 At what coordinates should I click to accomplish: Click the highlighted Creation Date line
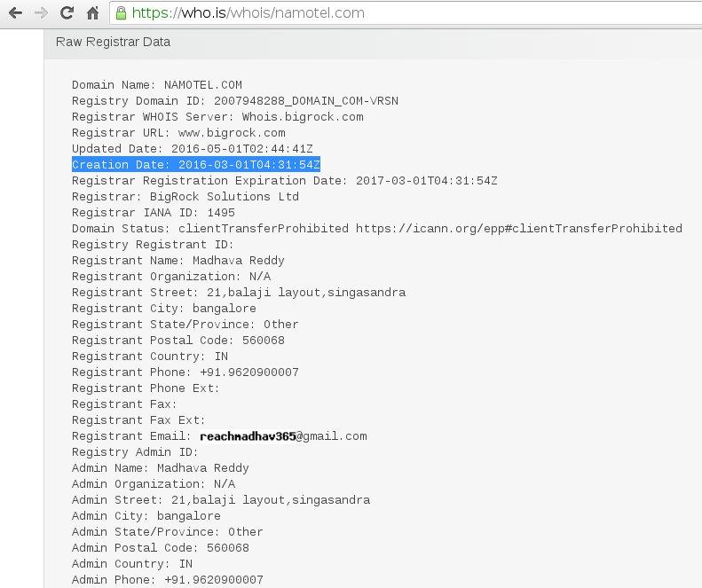click(x=195, y=165)
